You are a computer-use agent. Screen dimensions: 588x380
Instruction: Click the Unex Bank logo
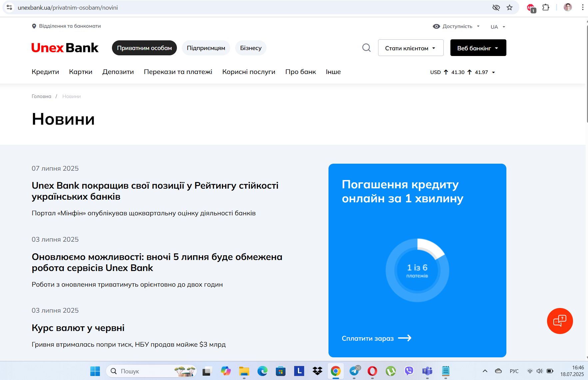click(x=65, y=48)
